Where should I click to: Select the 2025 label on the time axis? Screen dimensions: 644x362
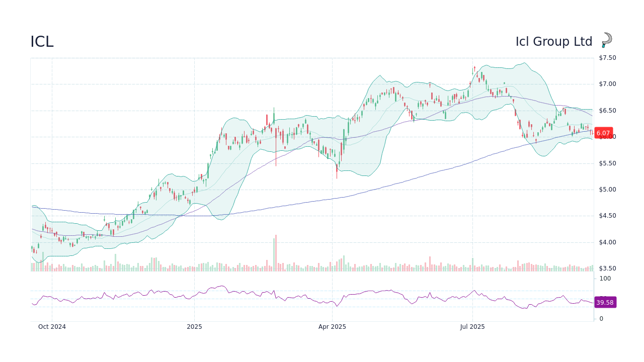coord(194,327)
